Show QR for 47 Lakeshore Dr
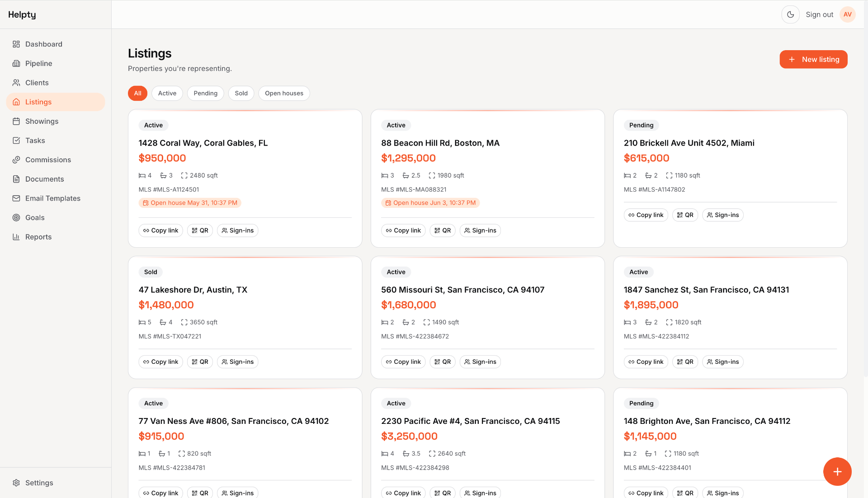868x498 pixels. pos(200,362)
